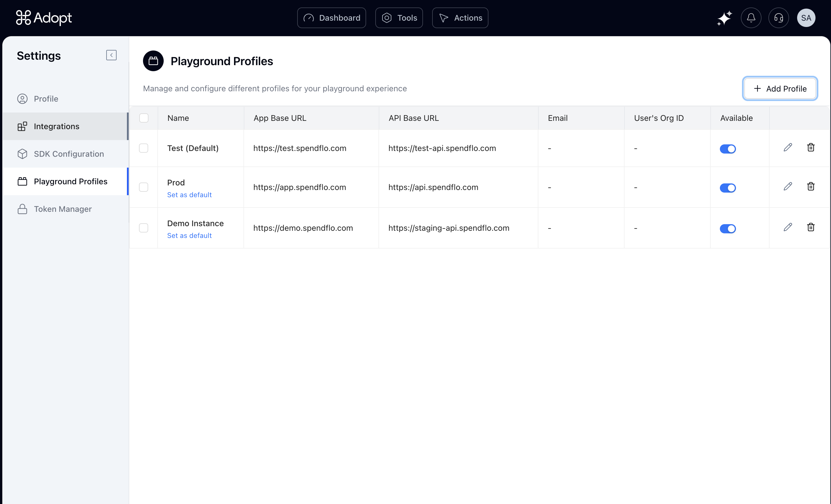Select the Demo Instance row checkbox
831x504 pixels.
point(144,228)
